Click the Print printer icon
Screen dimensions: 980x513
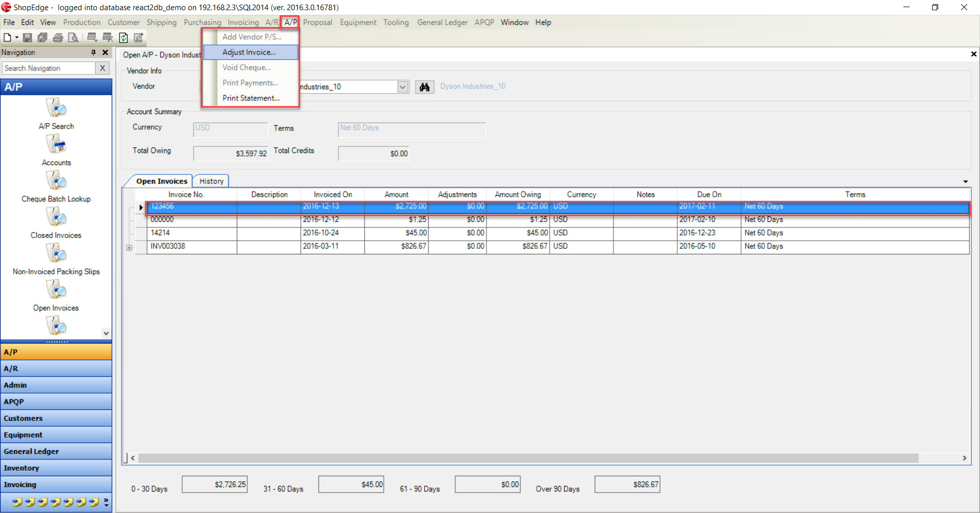click(58, 37)
